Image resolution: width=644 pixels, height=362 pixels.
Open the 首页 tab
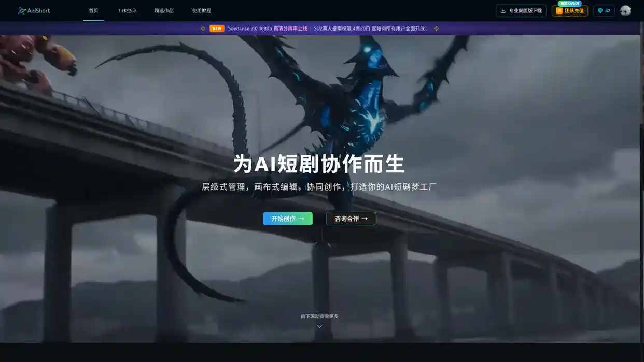[93, 10]
